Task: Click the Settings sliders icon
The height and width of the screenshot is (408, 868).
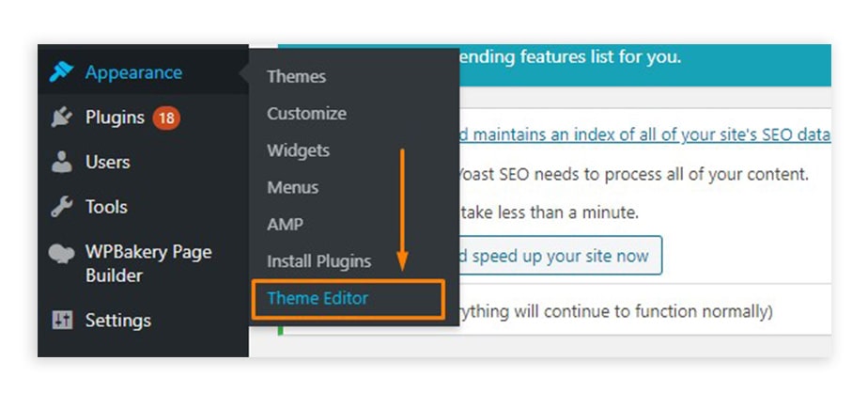Action: click(x=62, y=321)
